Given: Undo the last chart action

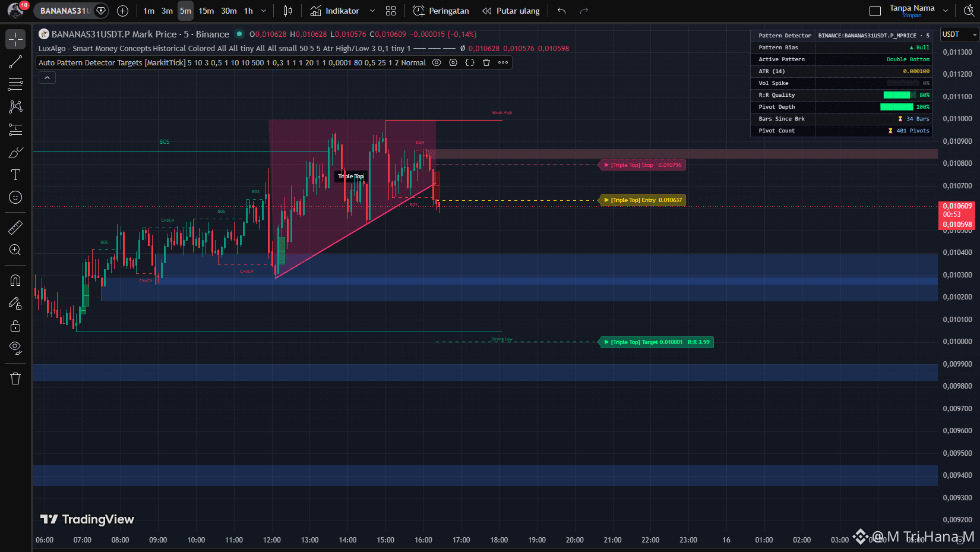Looking at the screenshot, I should pyautogui.click(x=561, y=11).
